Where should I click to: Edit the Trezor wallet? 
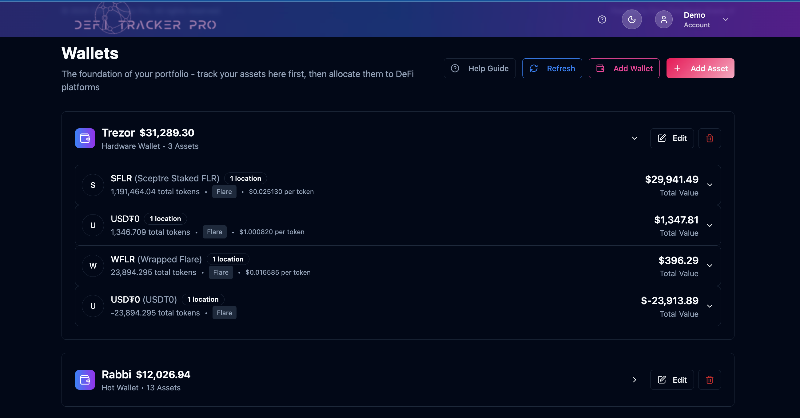tap(672, 138)
